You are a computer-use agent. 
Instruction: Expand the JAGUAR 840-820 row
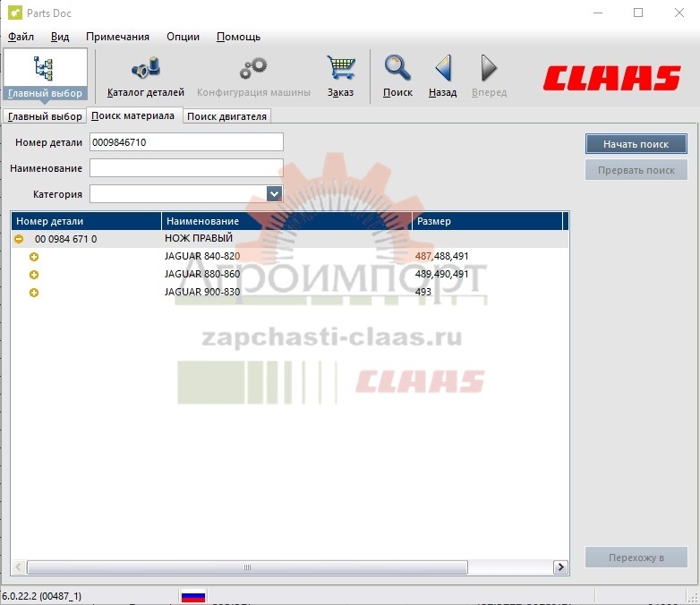[34, 257]
